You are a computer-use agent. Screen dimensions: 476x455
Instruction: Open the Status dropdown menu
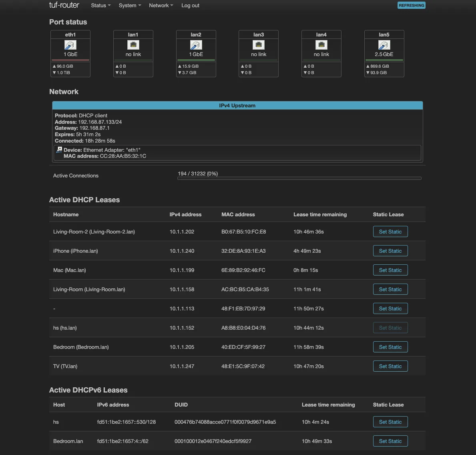click(100, 5)
